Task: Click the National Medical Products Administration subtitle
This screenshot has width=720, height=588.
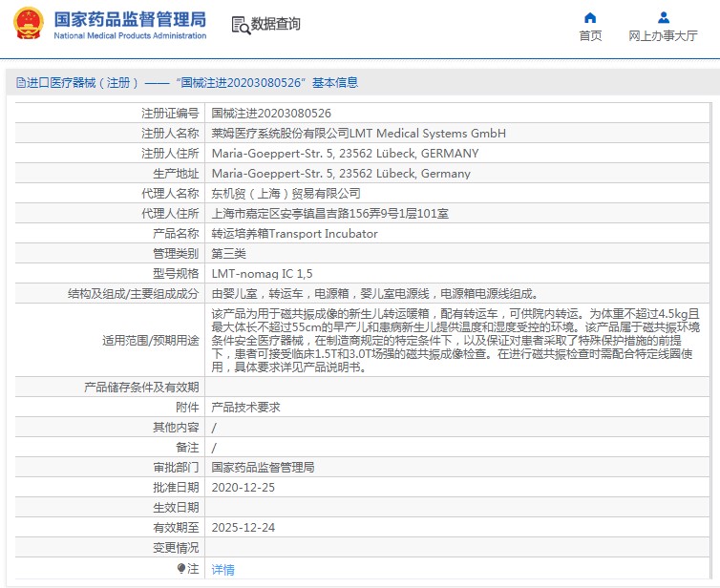Action: pos(130,35)
